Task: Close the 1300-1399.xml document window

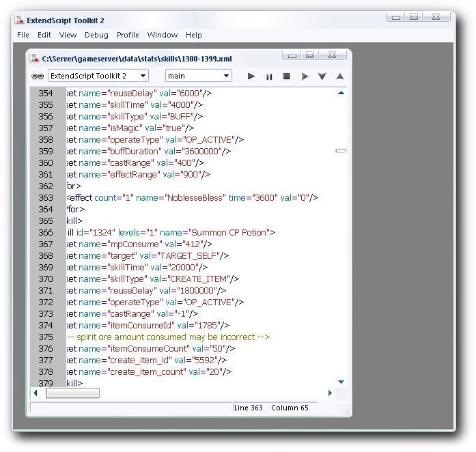Action: click(x=333, y=55)
